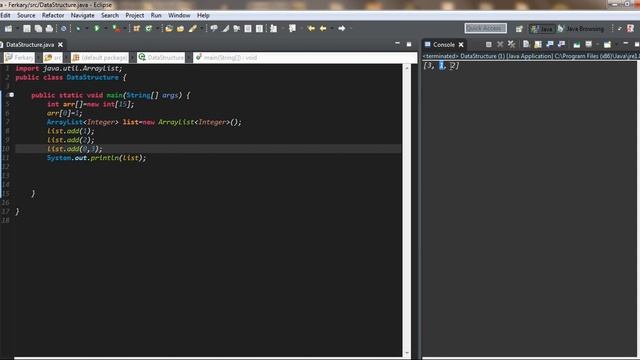The height and width of the screenshot is (360, 640).
Task: Open the Window menu
Action: 179,16
